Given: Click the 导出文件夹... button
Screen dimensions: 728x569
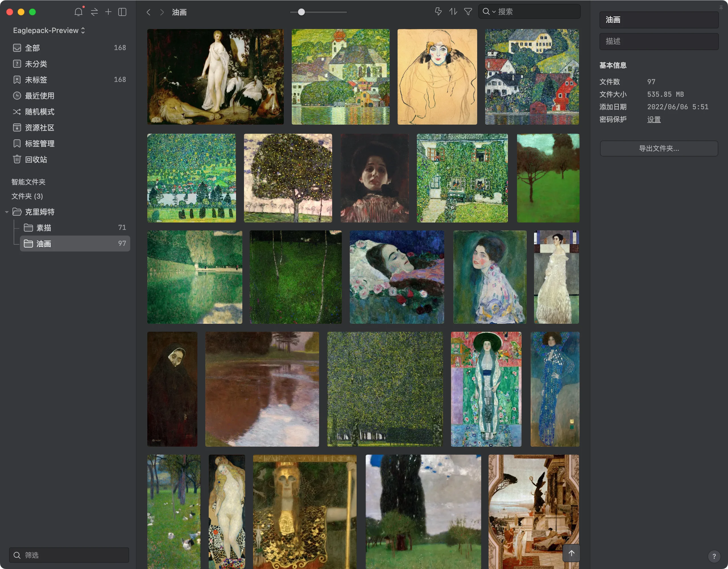Looking at the screenshot, I should (x=659, y=149).
